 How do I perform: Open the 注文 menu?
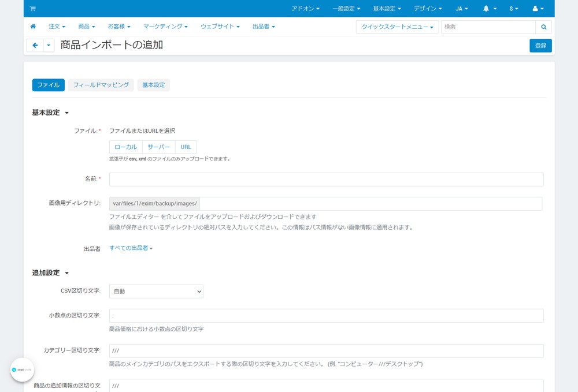pyautogui.click(x=57, y=27)
